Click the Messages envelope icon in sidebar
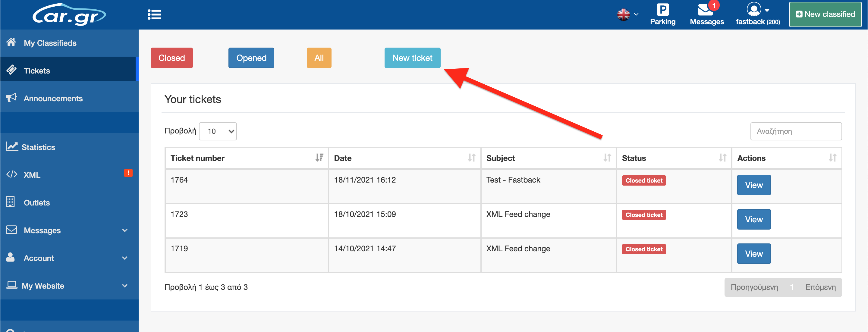 click(11, 230)
